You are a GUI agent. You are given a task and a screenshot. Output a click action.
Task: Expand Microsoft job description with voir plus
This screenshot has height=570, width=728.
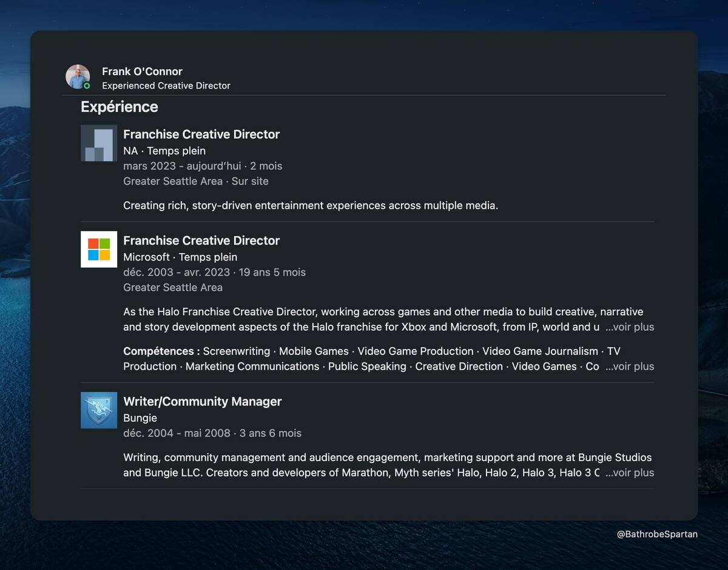point(630,327)
